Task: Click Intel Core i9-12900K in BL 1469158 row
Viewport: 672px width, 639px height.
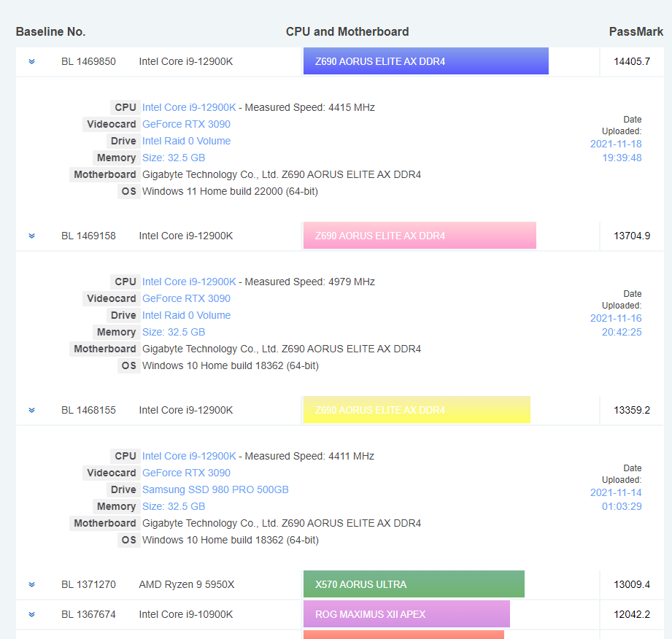Action: click(x=186, y=236)
